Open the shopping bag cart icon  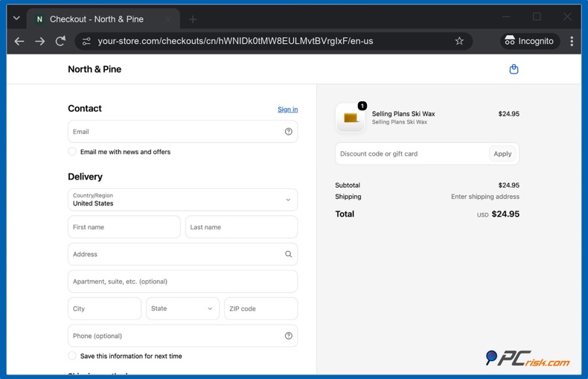[x=514, y=69]
